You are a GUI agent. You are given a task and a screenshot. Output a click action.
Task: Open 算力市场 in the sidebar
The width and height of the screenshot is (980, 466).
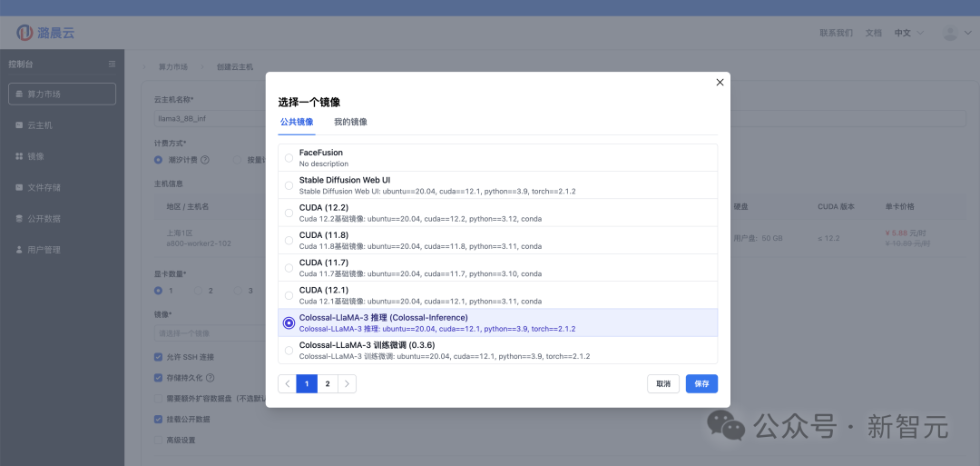coord(62,94)
